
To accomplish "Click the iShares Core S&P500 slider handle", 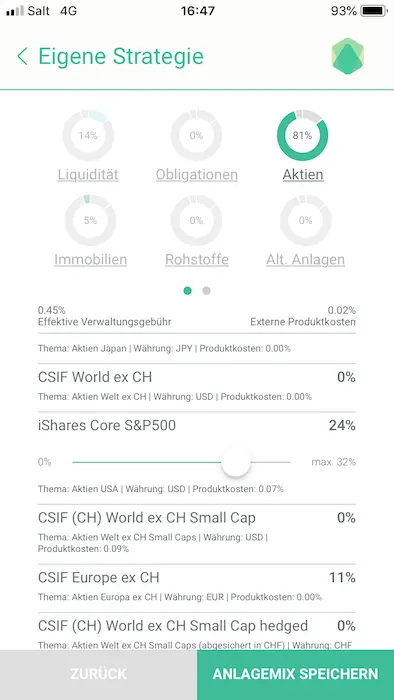I will (236, 462).
